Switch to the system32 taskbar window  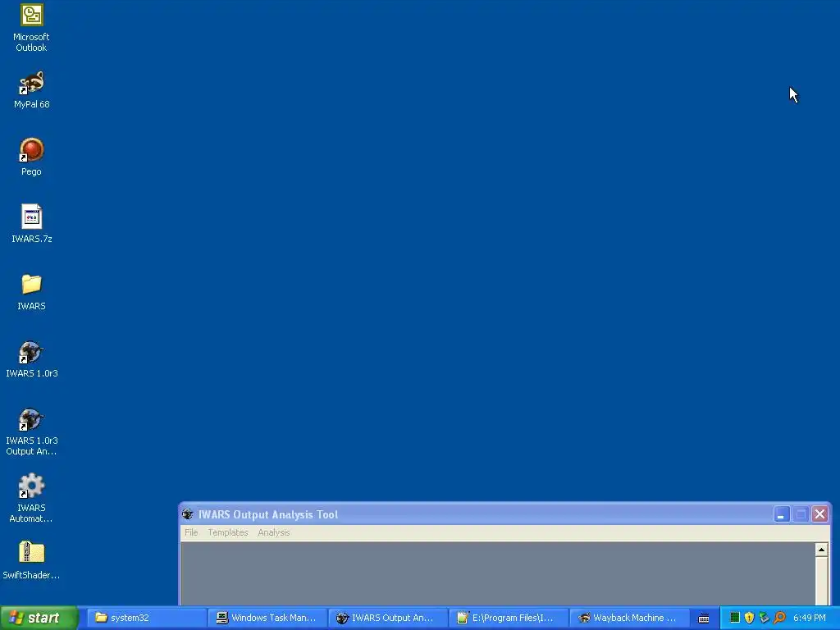146,619
